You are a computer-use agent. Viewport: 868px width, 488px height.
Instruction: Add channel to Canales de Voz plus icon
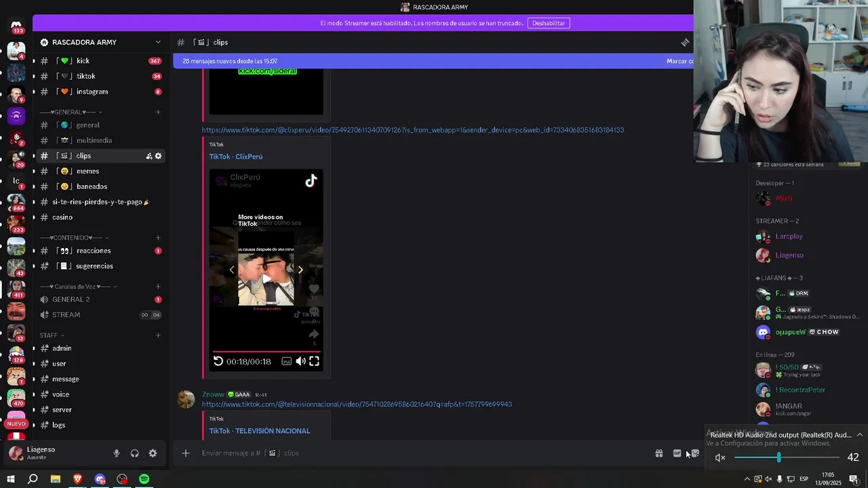pyautogui.click(x=158, y=287)
